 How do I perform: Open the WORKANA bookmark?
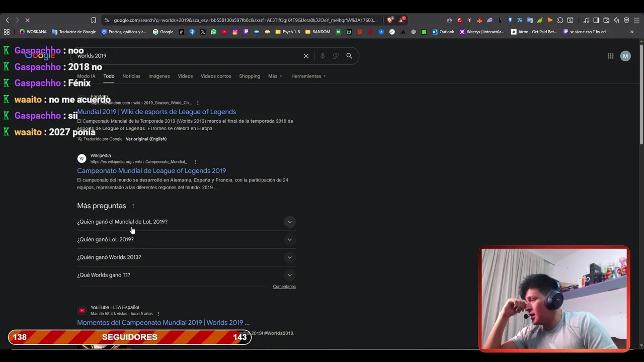tap(33, 32)
